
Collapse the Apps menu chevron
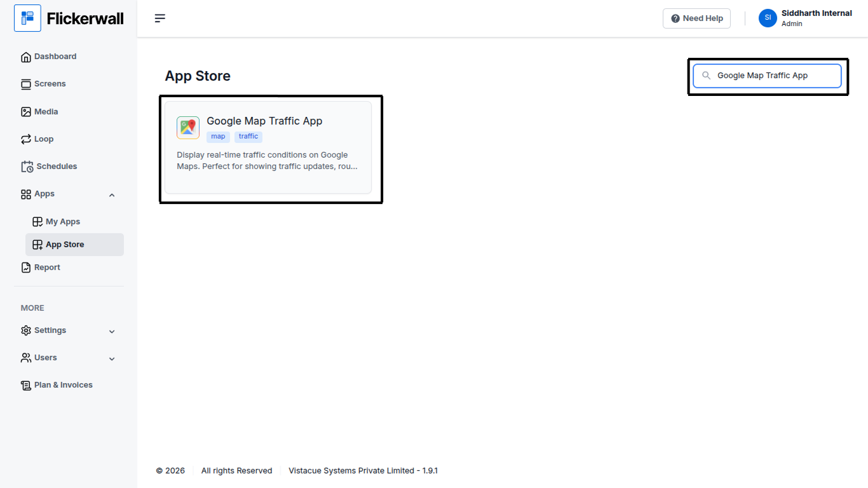pyautogui.click(x=112, y=195)
